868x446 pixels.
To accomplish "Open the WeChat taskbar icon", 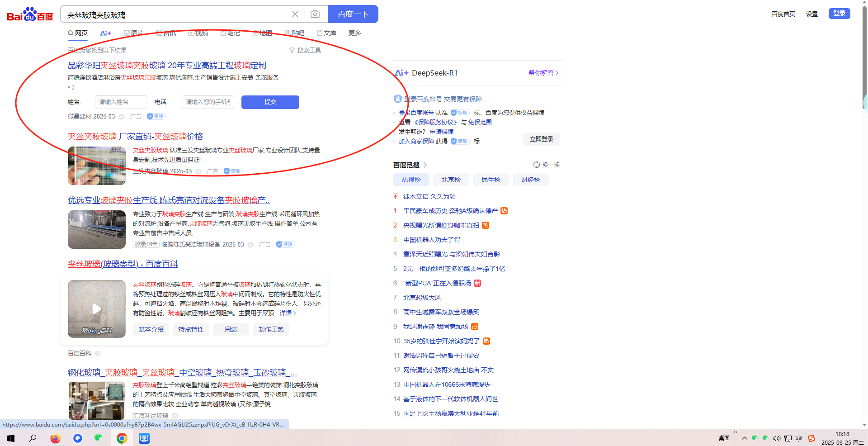I will click(99, 438).
